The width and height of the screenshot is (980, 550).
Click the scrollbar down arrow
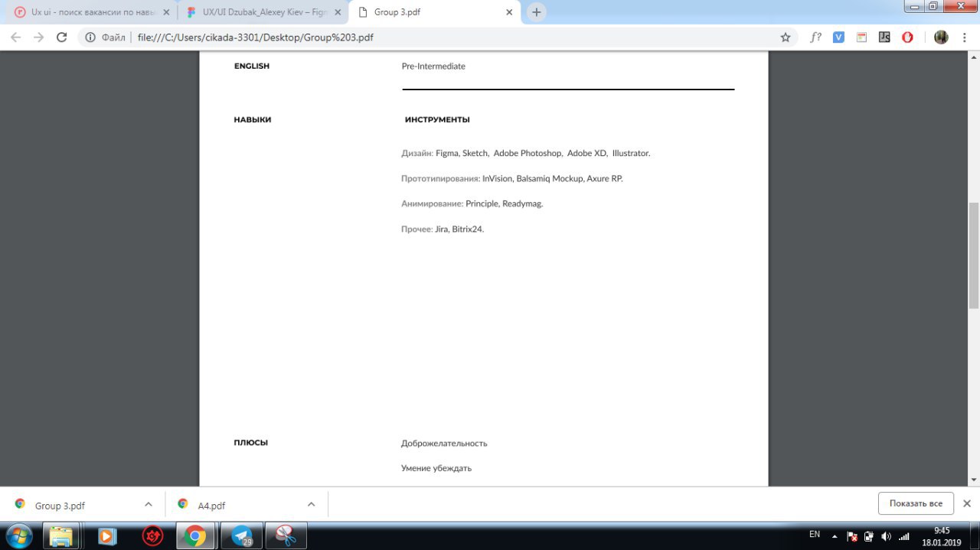click(x=974, y=480)
